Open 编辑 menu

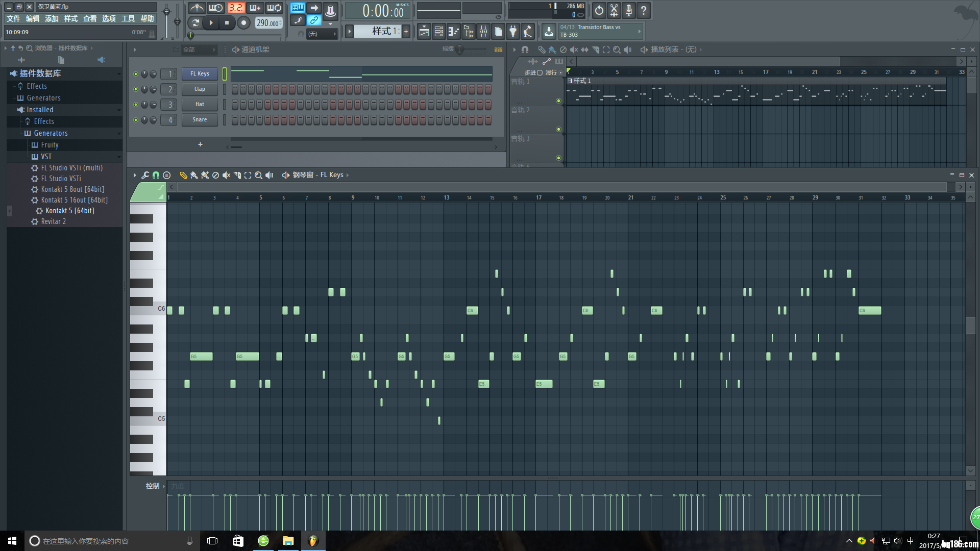point(33,19)
